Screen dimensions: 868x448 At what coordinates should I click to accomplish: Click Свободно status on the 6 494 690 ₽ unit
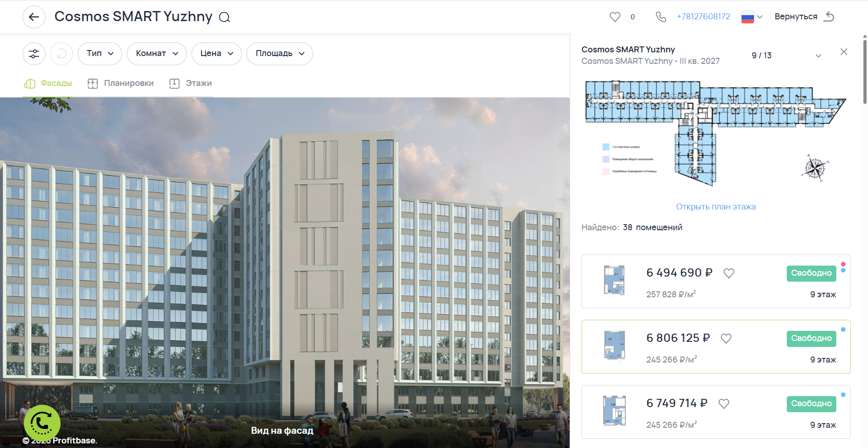coord(811,273)
